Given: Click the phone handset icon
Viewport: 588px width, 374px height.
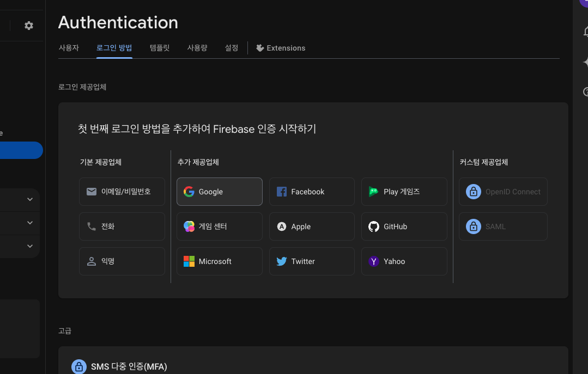Looking at the screenshot, I should pyautogui.click(x=92, y=226).
